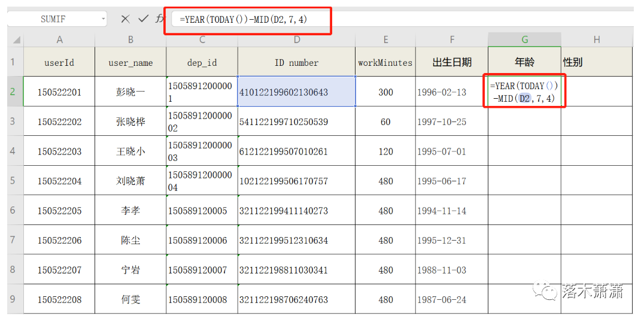Confirm formula with the checkmark icon
The width and height of the screenshot is (644, 319).
click(x=143, y=19)
